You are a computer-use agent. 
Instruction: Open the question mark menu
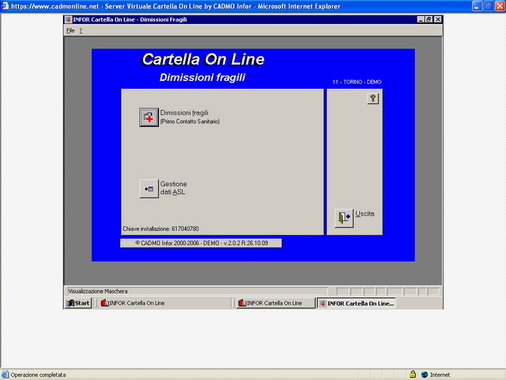point(81,31)
